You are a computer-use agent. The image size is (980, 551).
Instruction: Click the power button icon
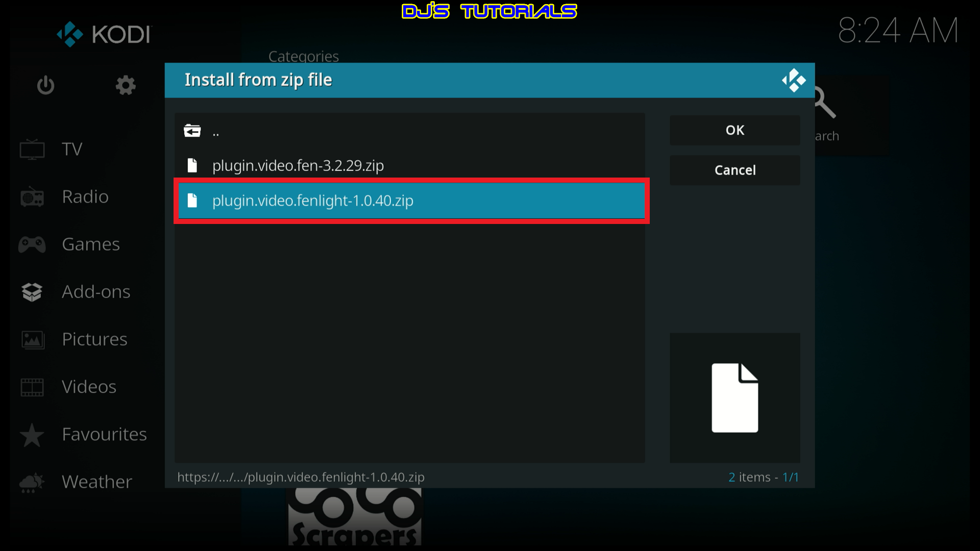pos(45,84)
